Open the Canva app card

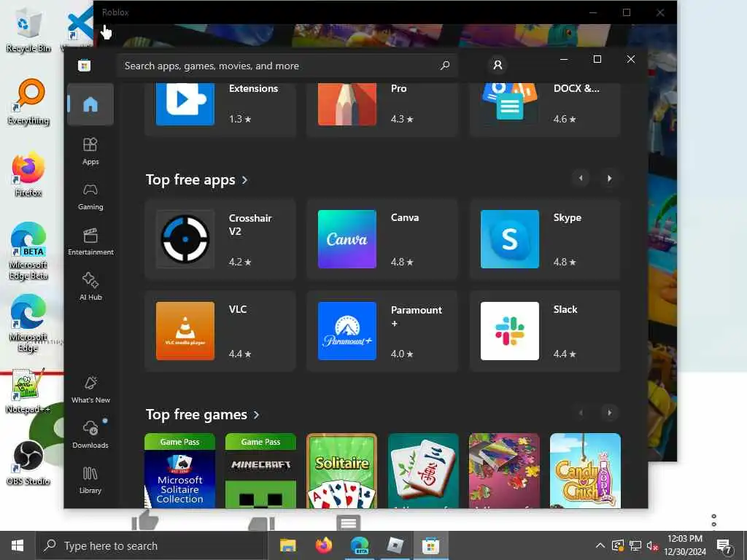pyautogui.click(x=382, y=239)
